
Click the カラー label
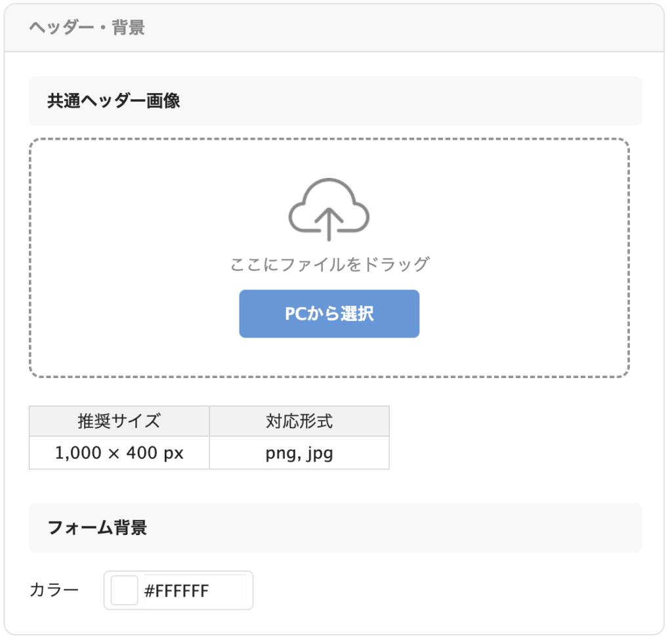pyautogui.click(x=54, y=590)
